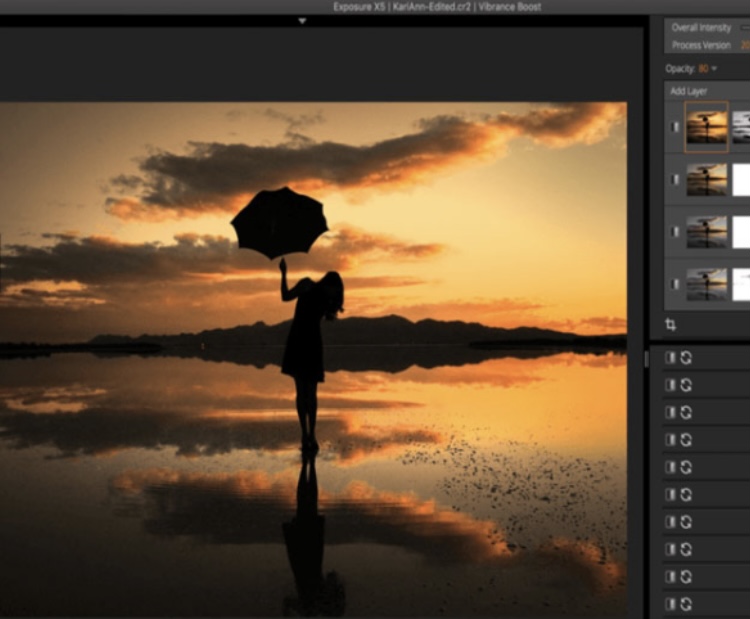This screenshot has height=619, width=750.
Task: Select the white mask of the second layer
Action: (741, 180)
